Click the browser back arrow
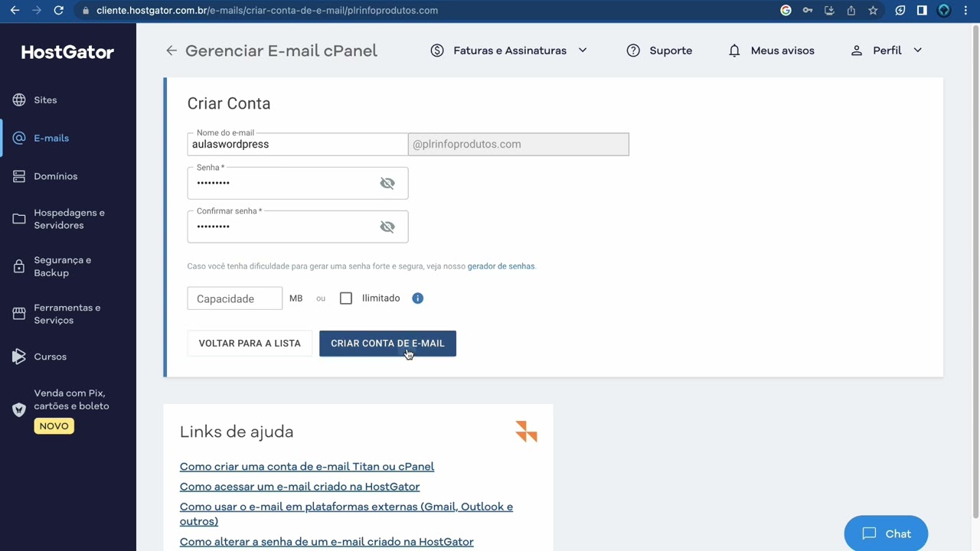Viewport: 980px width, 551px height. tap(15, 11)
